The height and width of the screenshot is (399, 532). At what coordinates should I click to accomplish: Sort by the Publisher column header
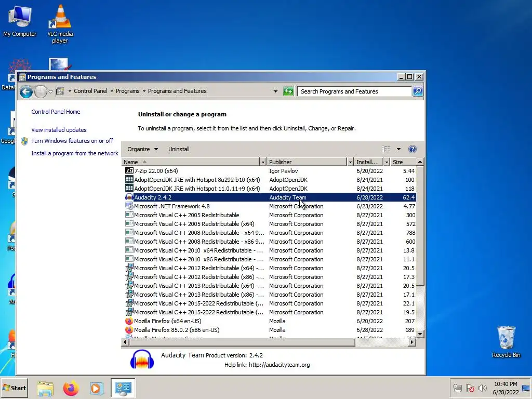(x=307, y=162)
